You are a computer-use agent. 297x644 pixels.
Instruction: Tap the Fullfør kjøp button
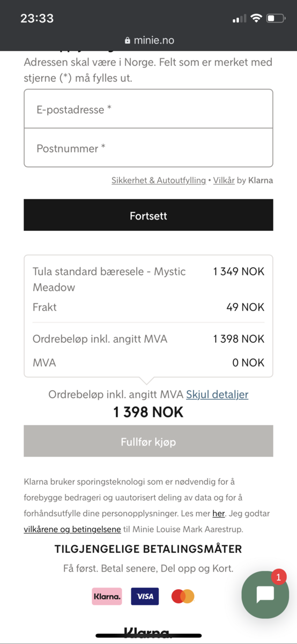pos(148,442)
